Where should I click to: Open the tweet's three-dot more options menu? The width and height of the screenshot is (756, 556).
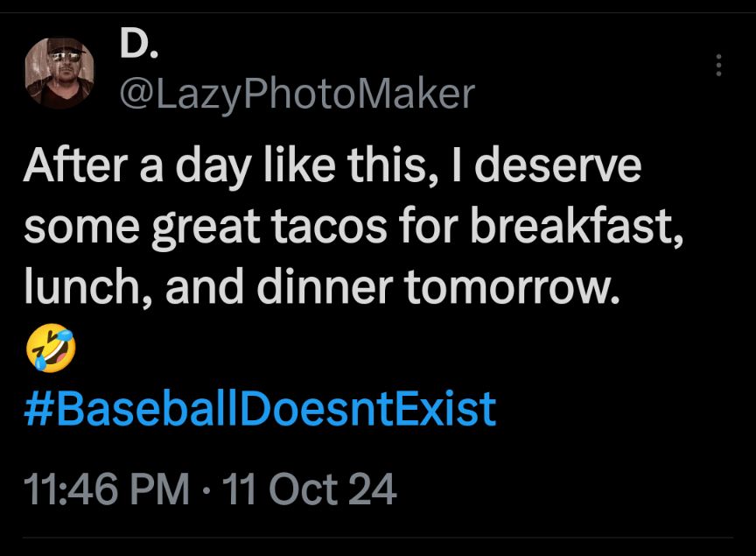[718, 66]
